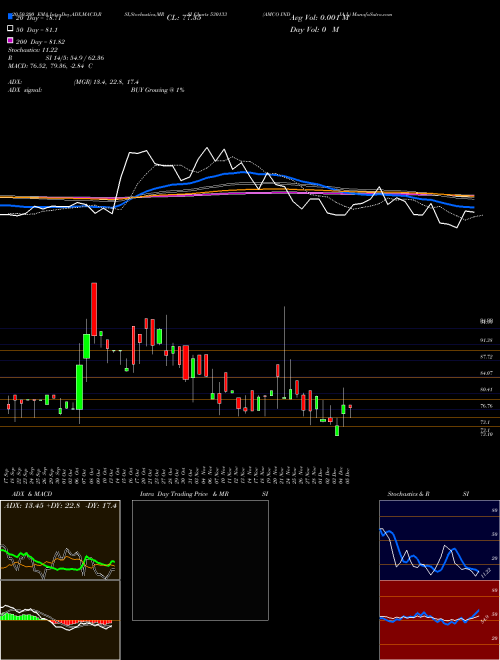The height and width of the screenshot is (660, 500).
Task: Click the white 50 Day EMA legend swatch
Action: pos(10,29)
